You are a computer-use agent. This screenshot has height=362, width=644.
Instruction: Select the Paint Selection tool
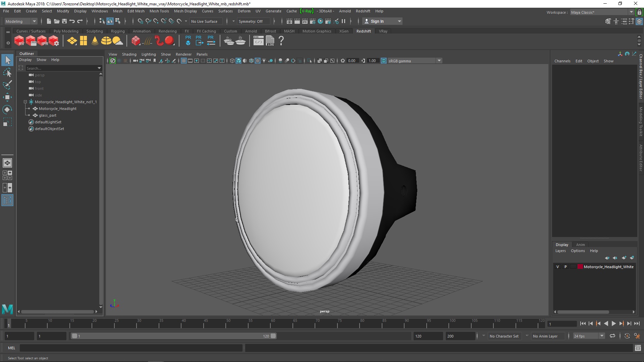point(7,84)
